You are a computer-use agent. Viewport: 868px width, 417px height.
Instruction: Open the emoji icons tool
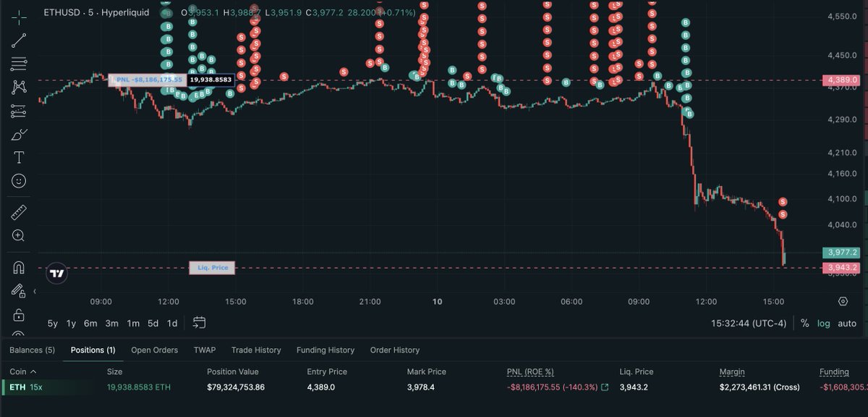[x=19, y=181]
